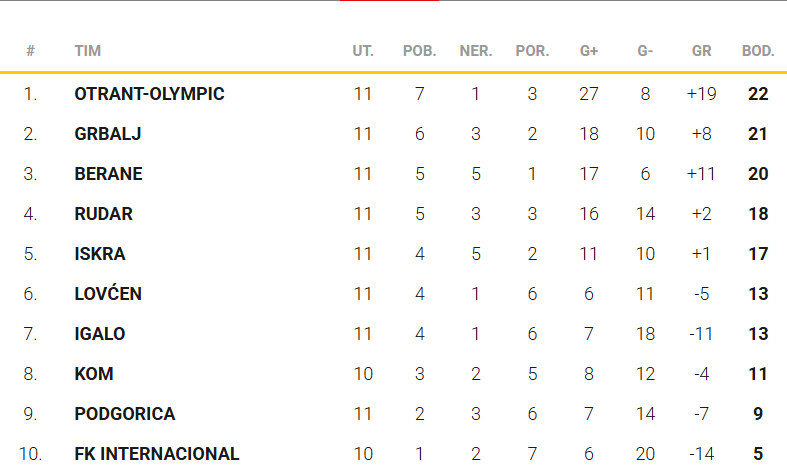
Task: Open the Podgorica team link
Action: coord(124,414)
